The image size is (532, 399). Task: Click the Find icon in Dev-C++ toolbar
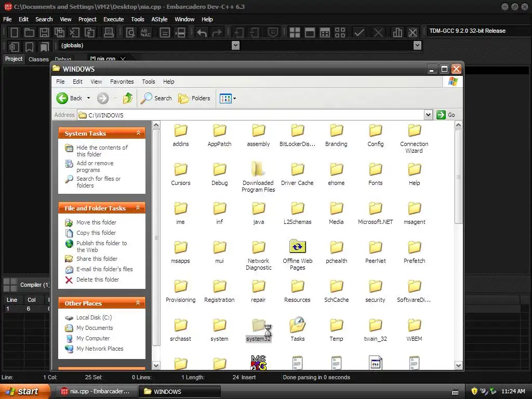tap(130, 33)
